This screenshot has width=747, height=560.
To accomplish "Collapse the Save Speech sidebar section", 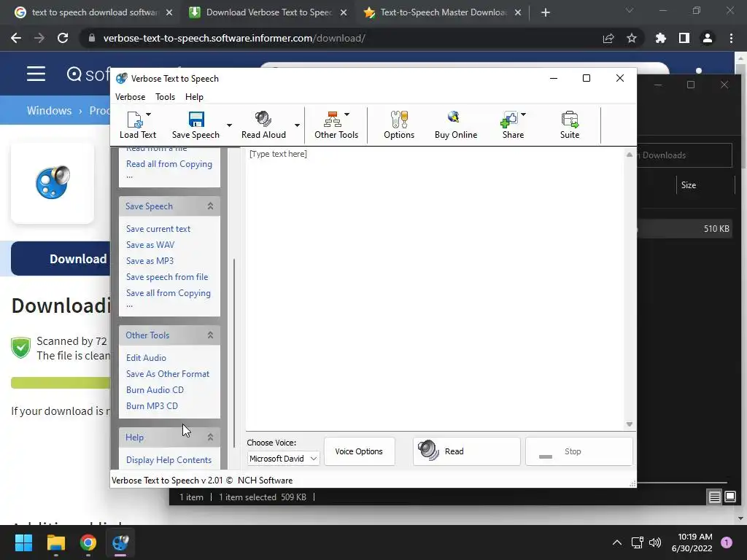I will tap(210, 206).
